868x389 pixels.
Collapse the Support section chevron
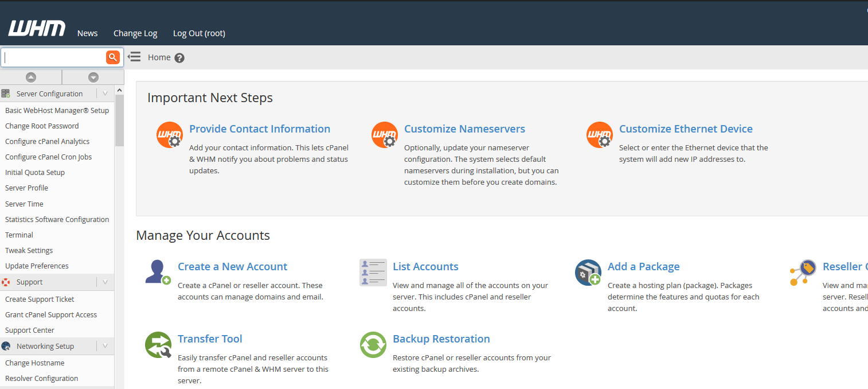(x=105, y=282)
